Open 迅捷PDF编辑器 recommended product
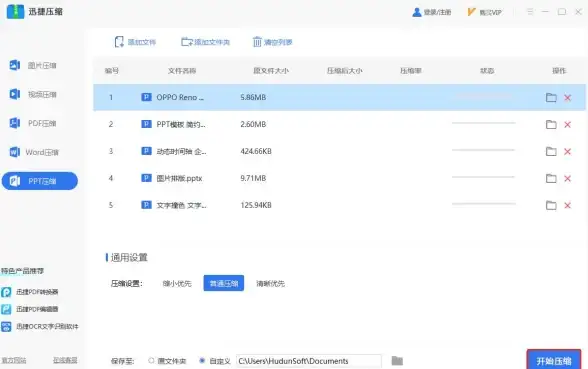 pos(30,309)
